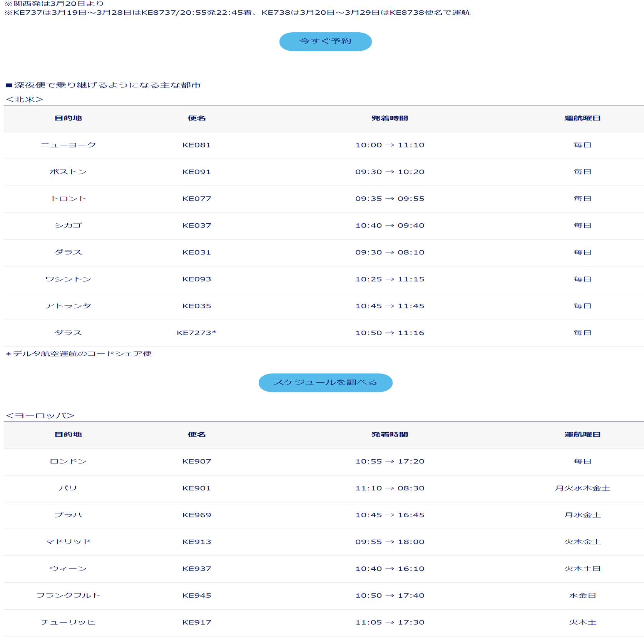Click the 今すぐ予約 button

(x=325, y=42)
